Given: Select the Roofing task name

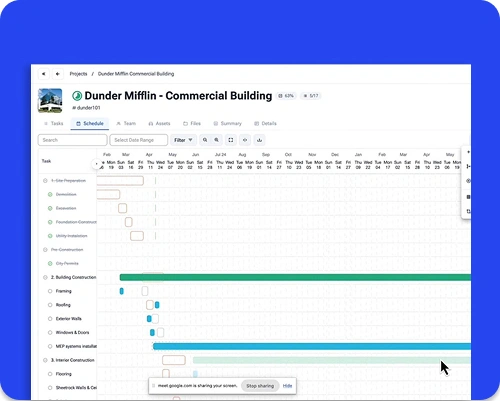Looking at the screenshot, I should [x=63, y=305].
